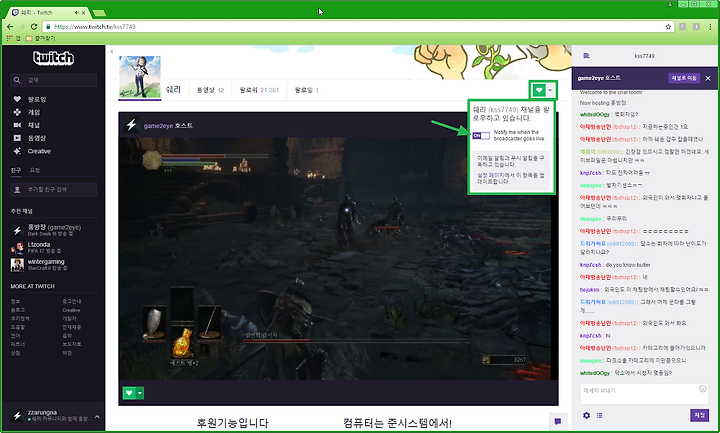Click the heart icon beside Following

[x=17, y=99]
